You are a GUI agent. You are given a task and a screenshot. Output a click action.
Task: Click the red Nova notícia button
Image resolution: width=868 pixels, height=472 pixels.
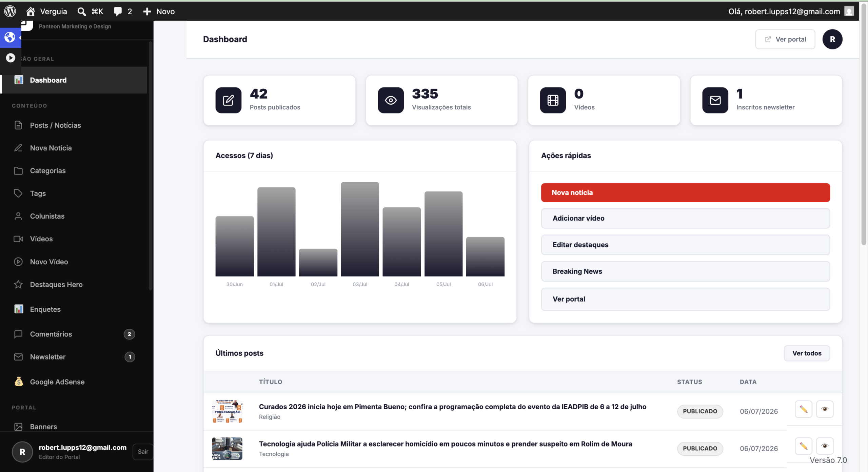point(685,192)
